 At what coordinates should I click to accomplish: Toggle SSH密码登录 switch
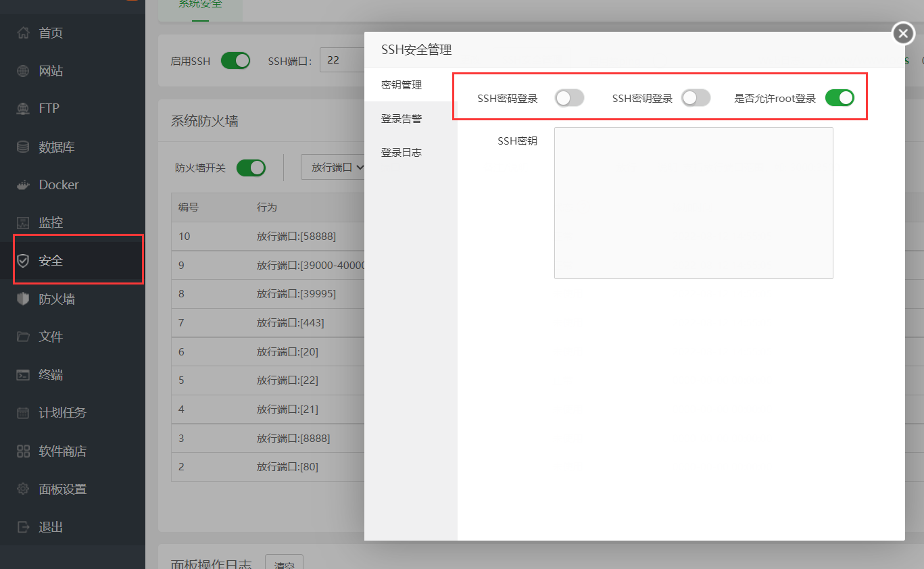[x=569, y=98]
